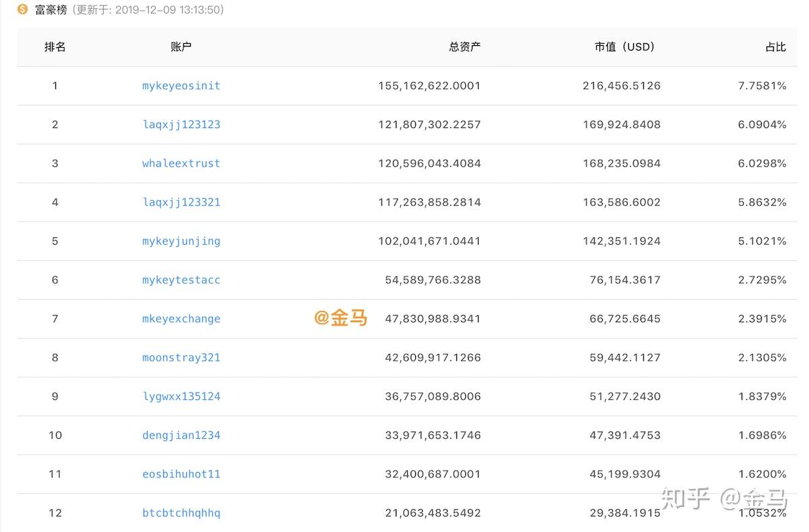Click the 总资产 column header
809x532 pixels.
point(465,47)
